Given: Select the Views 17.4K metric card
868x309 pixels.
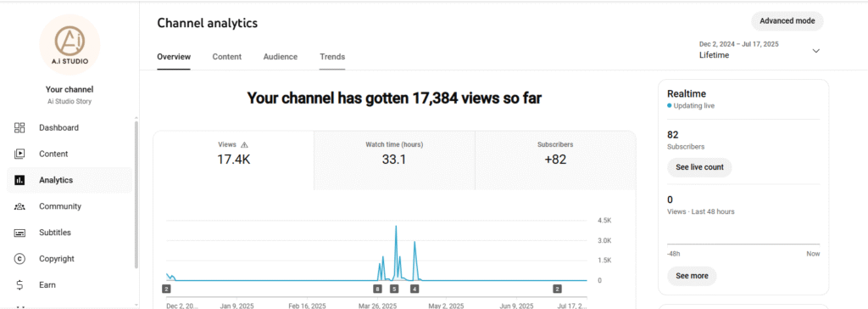Looking at the screenshot, I should point(234,160).
